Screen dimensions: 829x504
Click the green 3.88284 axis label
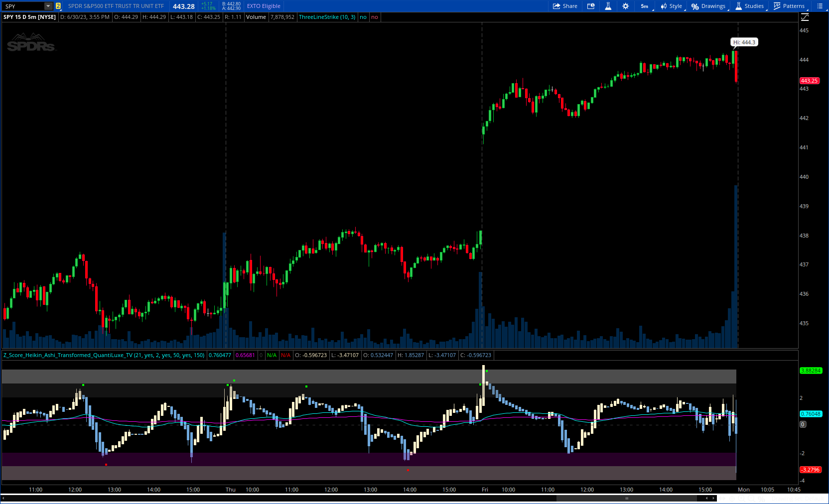coord(811,371)
